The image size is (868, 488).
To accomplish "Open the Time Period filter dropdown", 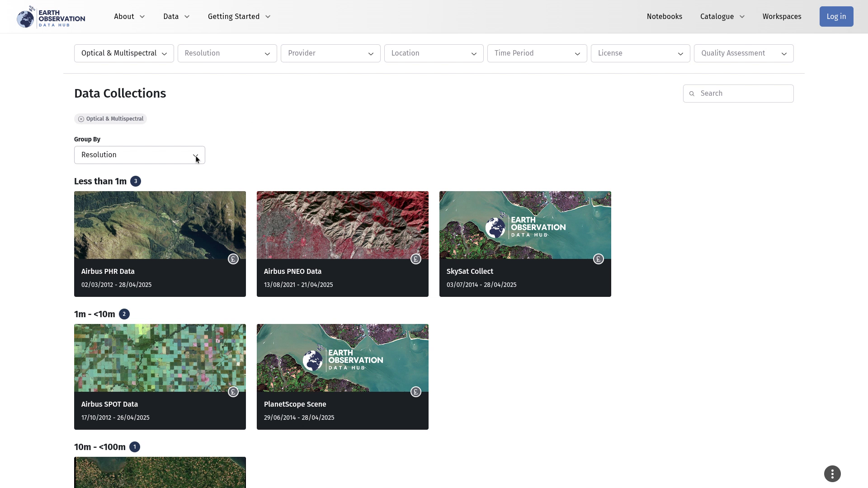I will (x=537, y=53).
